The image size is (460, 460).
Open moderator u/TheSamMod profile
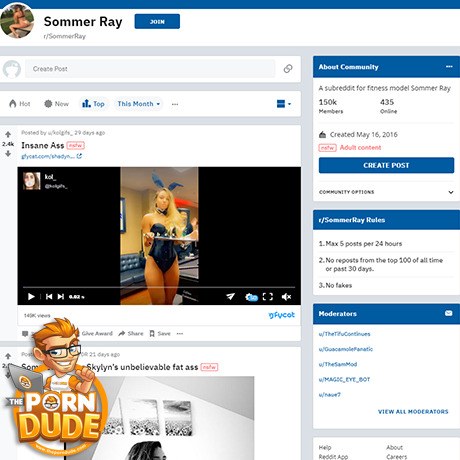(x=338, y=364)
